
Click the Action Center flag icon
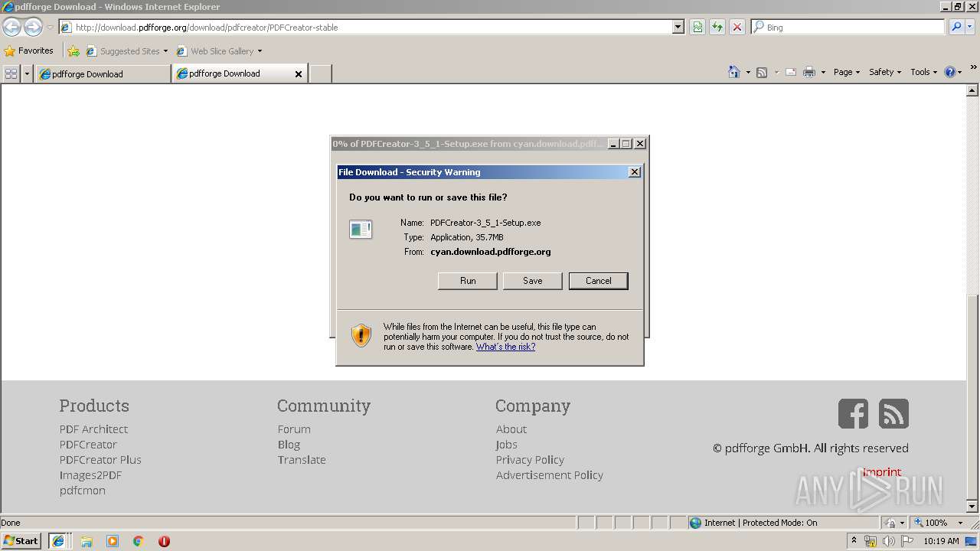tap(906, 541)
